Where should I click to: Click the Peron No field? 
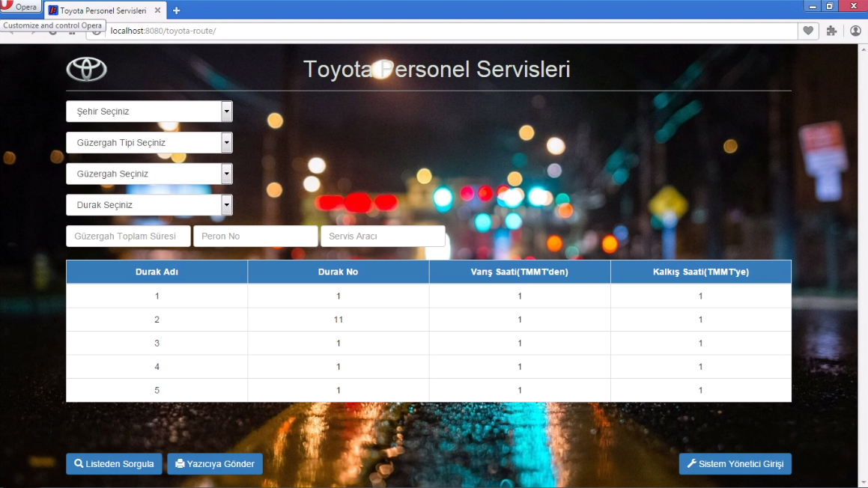tap(255, 236)
